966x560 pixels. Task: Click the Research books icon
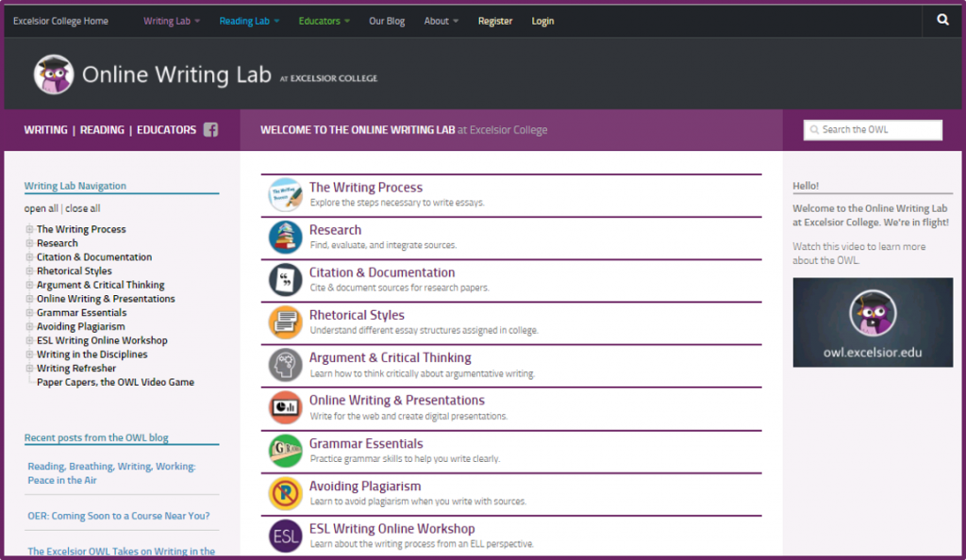click(285, 237)
